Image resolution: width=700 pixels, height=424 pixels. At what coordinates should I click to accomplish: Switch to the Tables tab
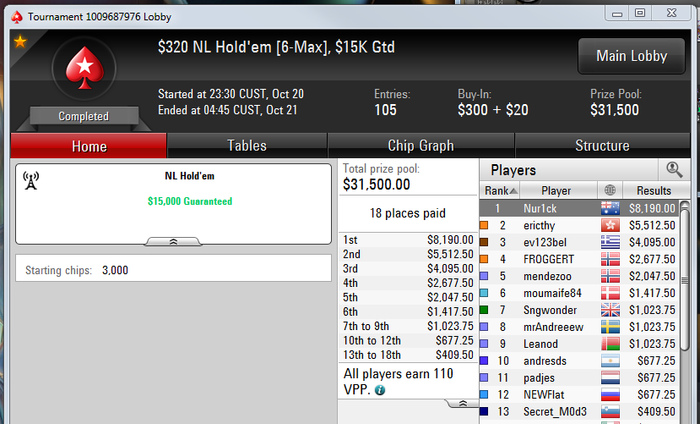pyautogui.click(x=247, y=145)
